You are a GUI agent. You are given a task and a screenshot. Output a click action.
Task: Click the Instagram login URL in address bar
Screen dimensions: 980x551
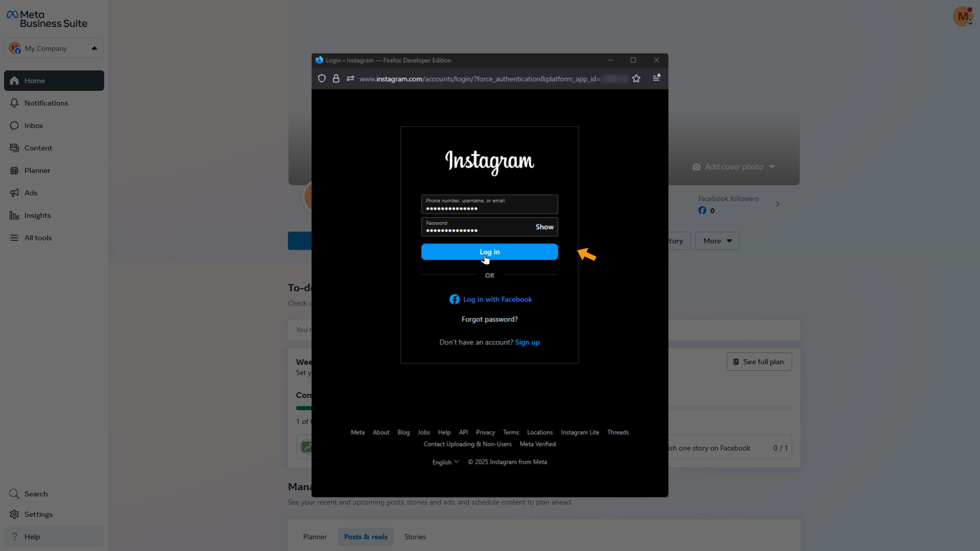point(480,79)
